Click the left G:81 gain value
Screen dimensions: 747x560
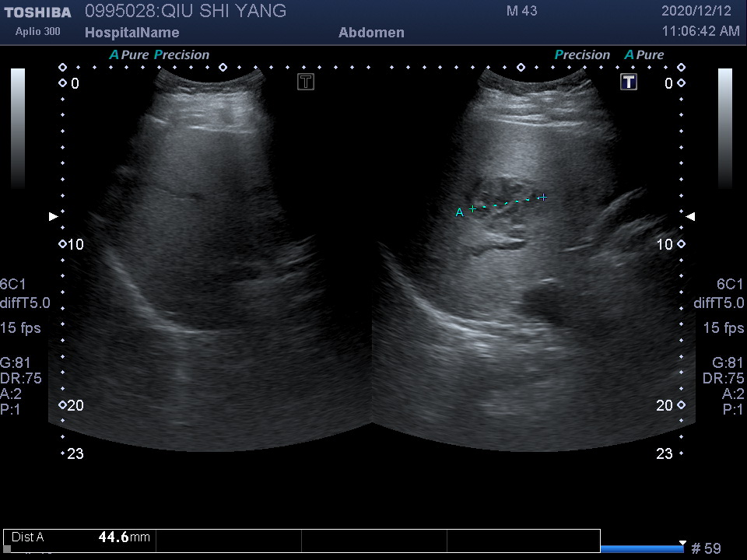coord(16,363)
